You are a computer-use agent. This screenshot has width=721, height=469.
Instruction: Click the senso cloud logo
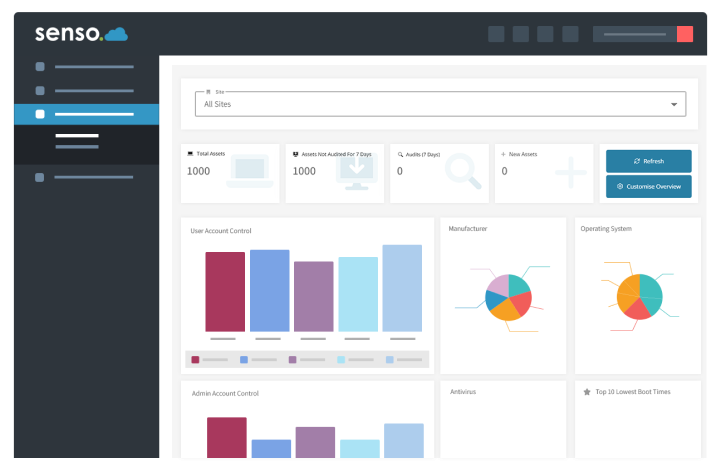(x=81, y=34)
